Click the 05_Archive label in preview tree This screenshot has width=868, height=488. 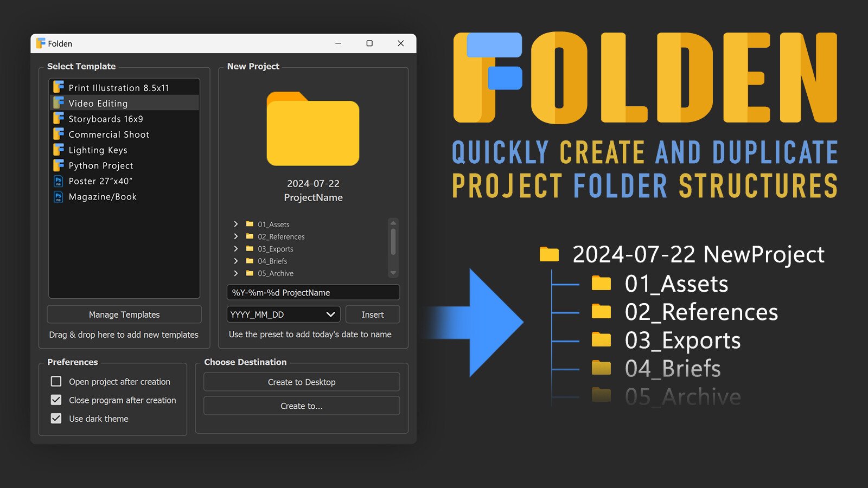point(276,274)
